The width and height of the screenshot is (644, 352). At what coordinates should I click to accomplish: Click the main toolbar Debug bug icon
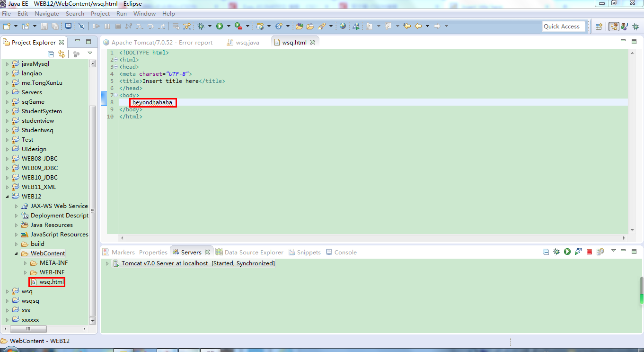pyautogui.click(x=201, y=27)
